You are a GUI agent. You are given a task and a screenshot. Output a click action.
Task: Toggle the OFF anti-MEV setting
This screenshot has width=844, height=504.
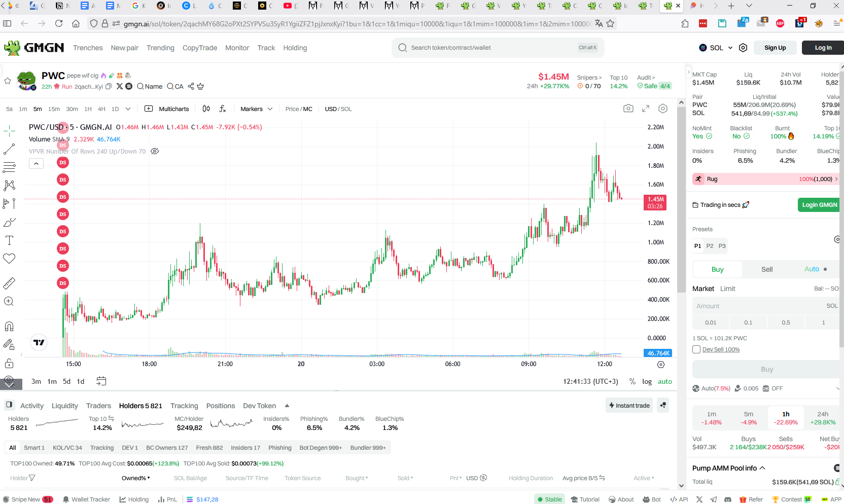tap(772, 388)
